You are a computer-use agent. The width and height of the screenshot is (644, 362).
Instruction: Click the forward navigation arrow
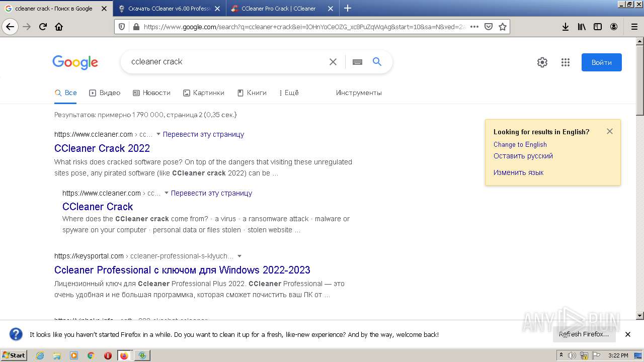point(27,27)
